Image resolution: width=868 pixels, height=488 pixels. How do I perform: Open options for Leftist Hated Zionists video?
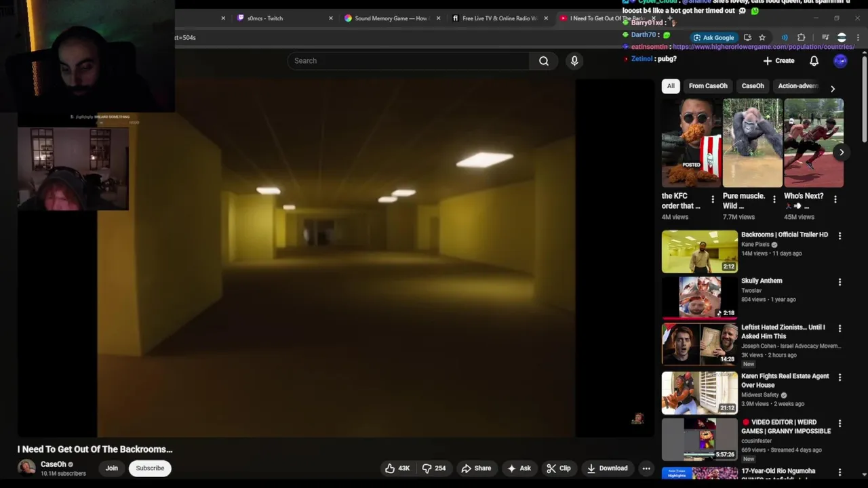point(840,329)
